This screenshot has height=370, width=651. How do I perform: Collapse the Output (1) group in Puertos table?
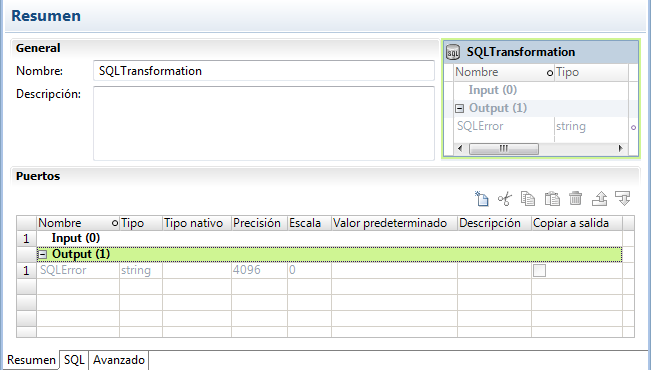coord(42,255)
